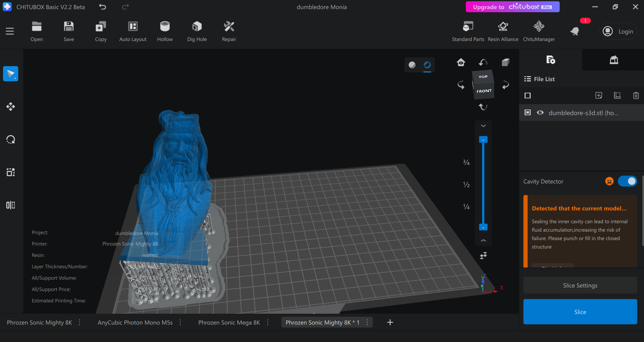Toggle the Cavity Detector switch
This screenshot has height=342, width=644.
click(627, 181)
